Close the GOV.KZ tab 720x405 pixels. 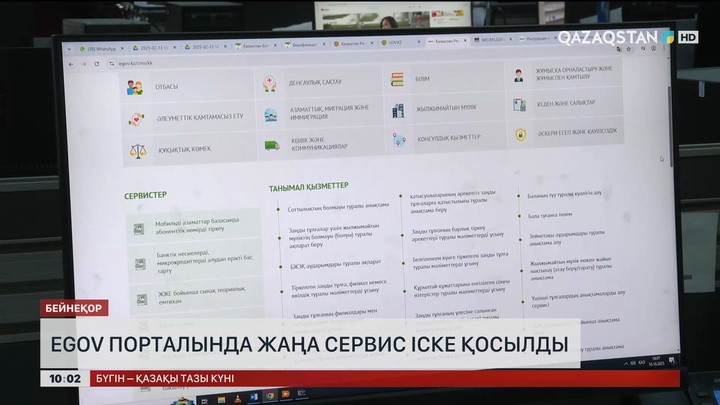(x=419, y=42)
